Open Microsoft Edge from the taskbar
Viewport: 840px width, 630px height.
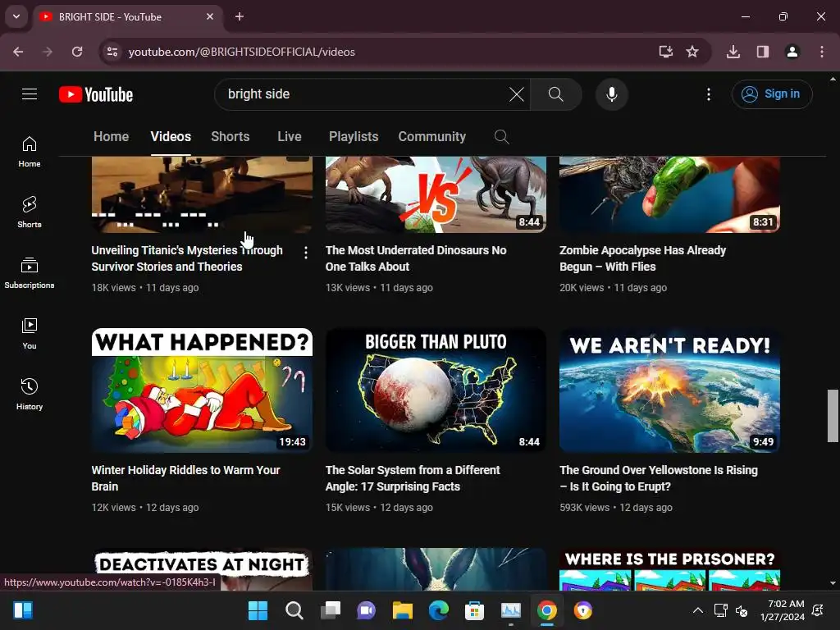(439, 610)
